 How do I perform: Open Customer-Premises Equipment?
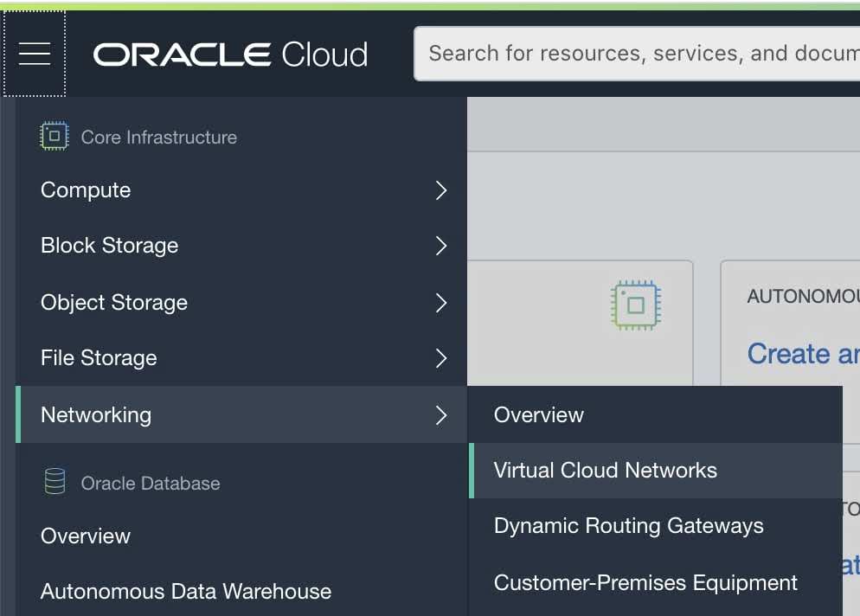click(656, 582)
